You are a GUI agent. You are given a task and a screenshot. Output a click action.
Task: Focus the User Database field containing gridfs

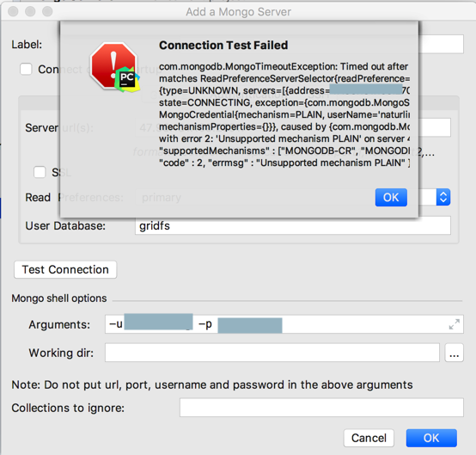click(293, 225)
